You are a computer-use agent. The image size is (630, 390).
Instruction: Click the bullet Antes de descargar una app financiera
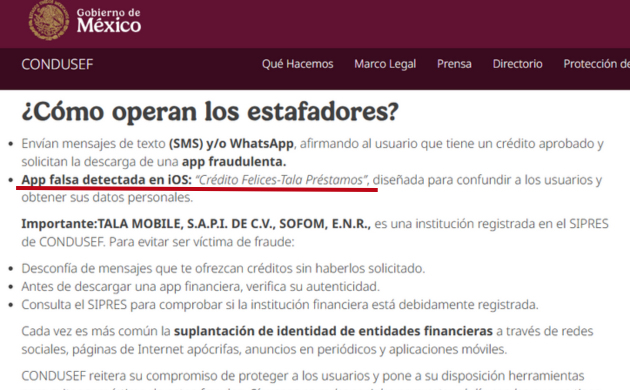coord(200,286)
